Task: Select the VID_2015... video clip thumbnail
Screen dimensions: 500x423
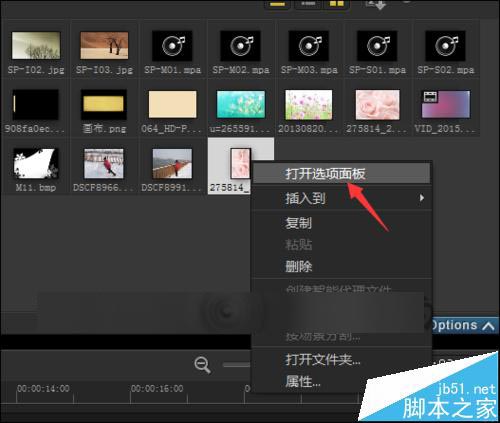Action: (x=446, y=104)
